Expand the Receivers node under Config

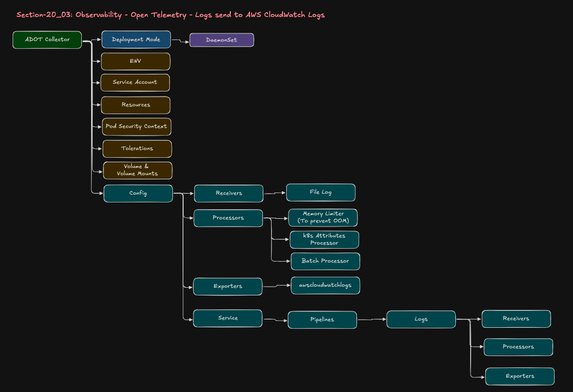coord(228,193)
